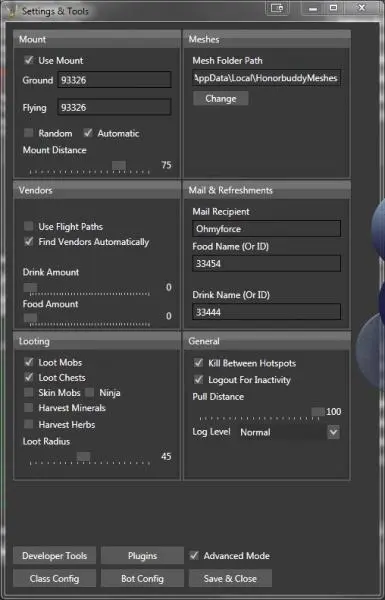Uncheck the Use Mount checkbox
This screenshot has width=385, height=600.
(x=29, y=60)
